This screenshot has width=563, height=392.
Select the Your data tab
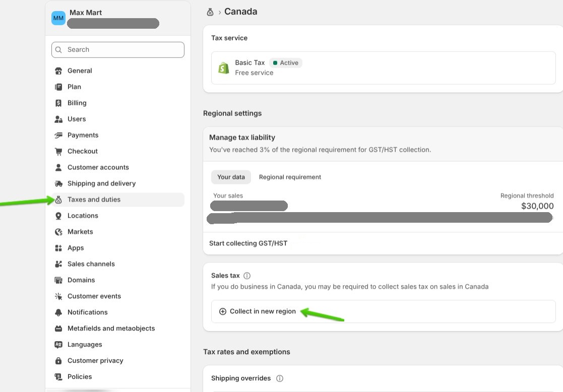tap(231, 177)
